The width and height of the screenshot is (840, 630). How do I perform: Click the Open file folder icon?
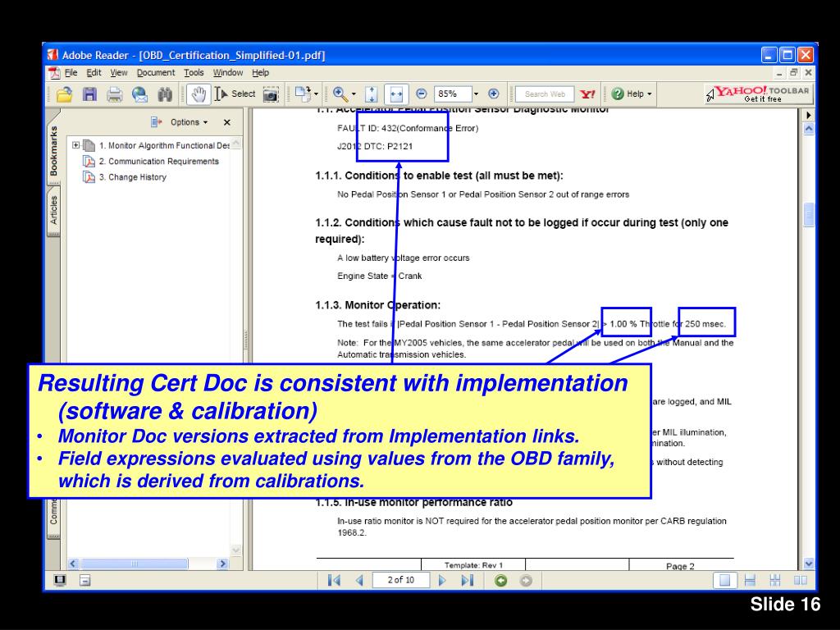pyautogui.click(x=65, y=94)
